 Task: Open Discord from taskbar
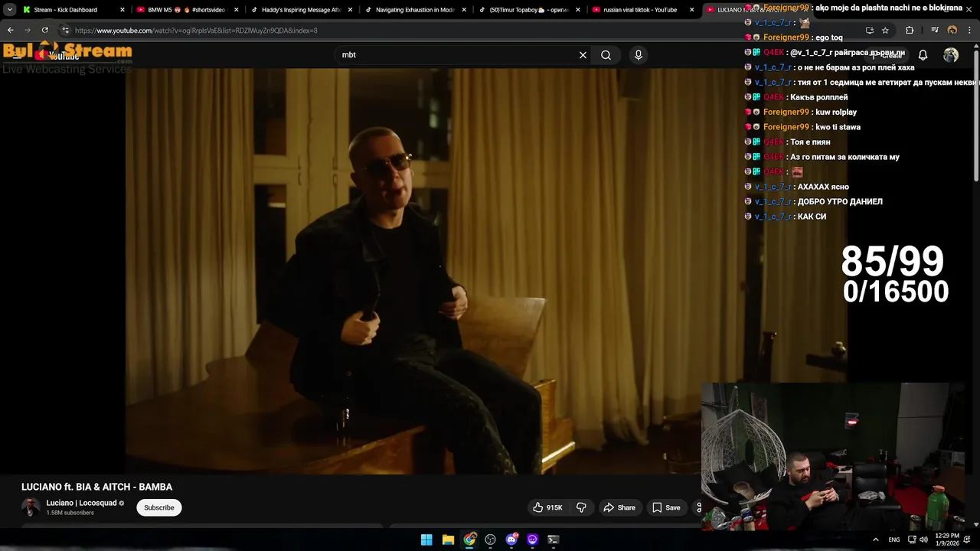[x=512, y=540]
